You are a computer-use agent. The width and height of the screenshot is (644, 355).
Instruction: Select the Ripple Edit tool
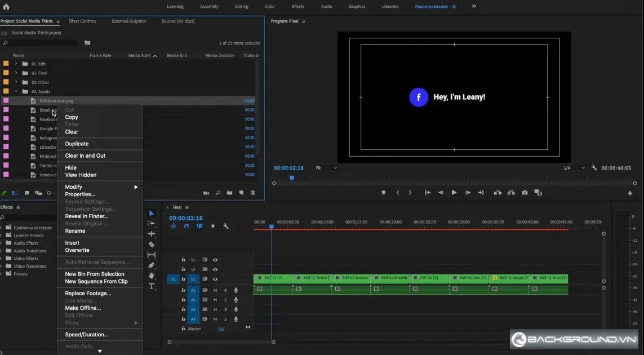152,234
